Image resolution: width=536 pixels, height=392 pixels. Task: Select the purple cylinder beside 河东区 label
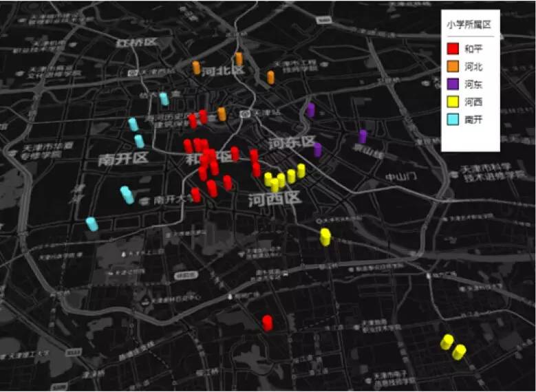coord(318,150)
